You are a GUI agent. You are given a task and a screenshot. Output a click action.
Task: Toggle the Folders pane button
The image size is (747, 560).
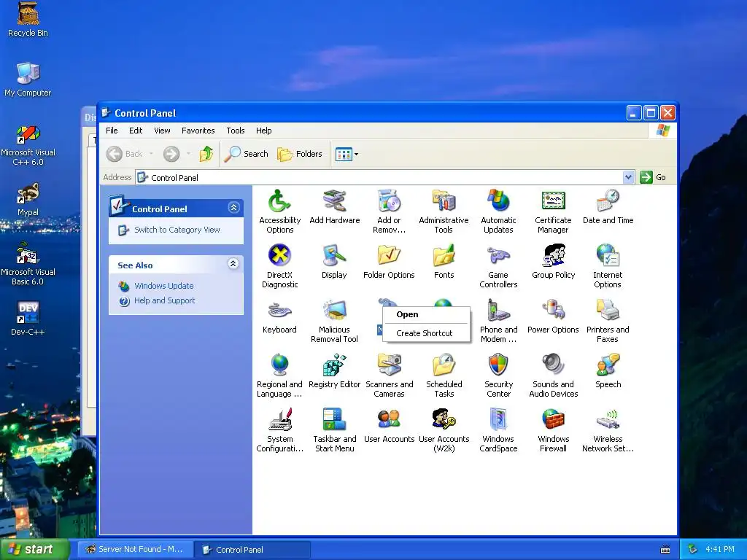click(x=300, y=154)
